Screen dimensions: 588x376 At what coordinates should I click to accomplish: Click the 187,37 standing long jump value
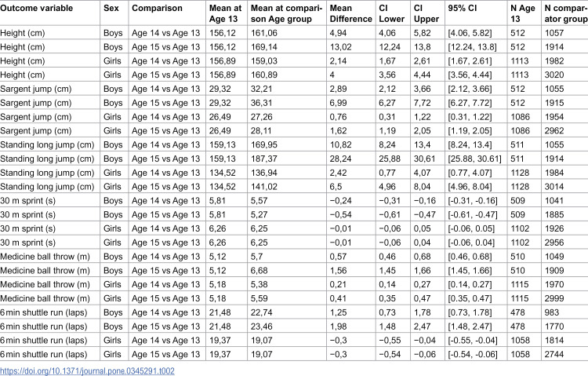tap(264, 159)
